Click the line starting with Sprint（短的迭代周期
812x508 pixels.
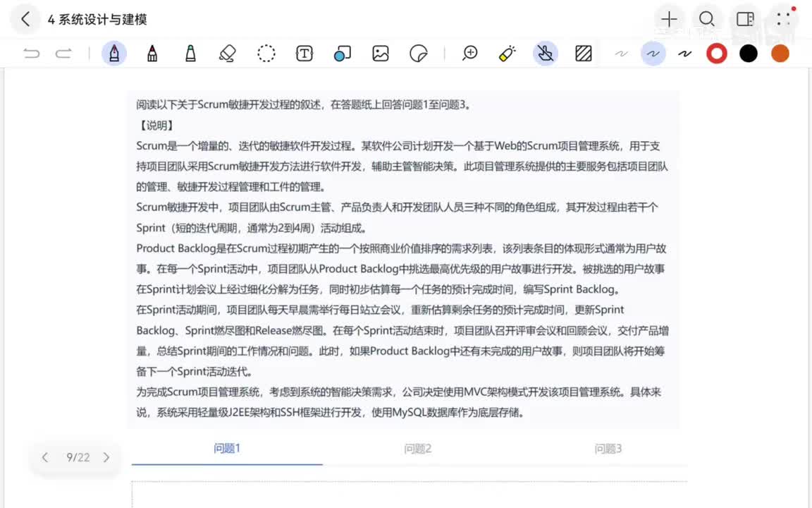(x=252, y=228)
